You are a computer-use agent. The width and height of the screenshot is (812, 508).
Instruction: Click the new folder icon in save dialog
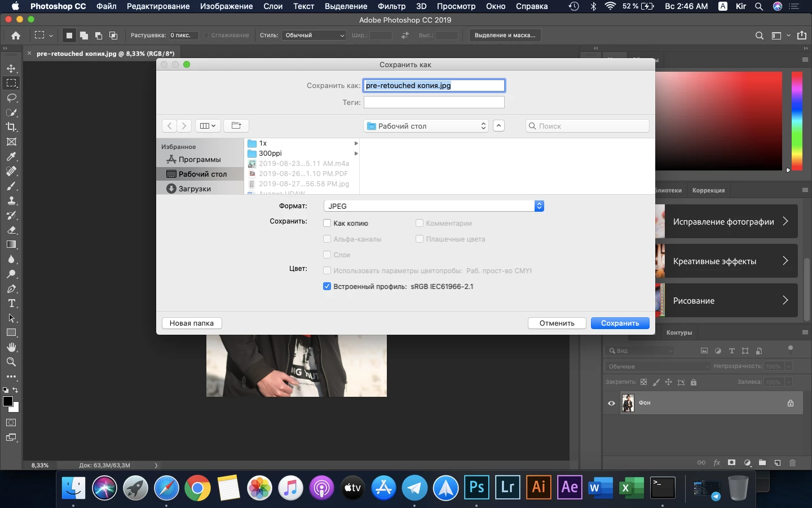tap(236, 126)
